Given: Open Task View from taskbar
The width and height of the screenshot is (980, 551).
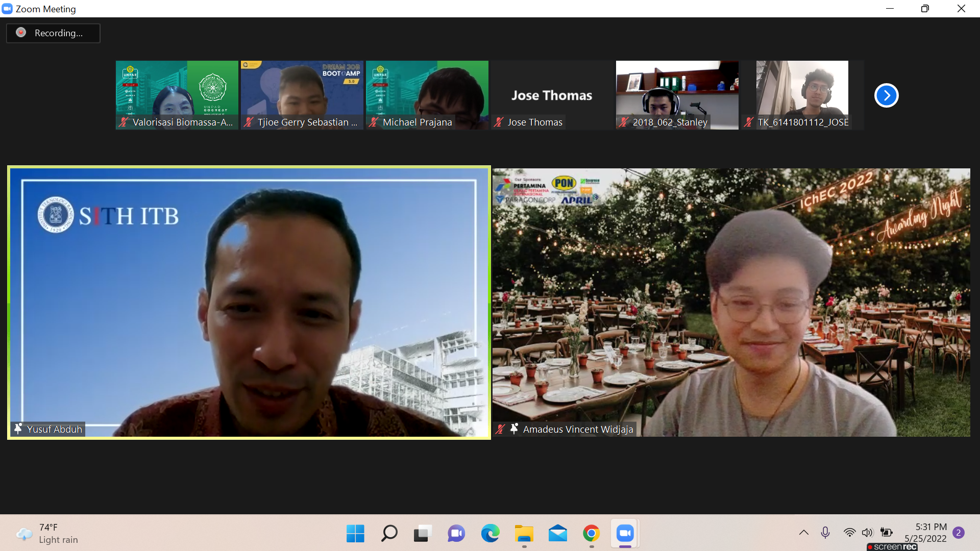Looking at the screenshot, I should pos(423,534).
